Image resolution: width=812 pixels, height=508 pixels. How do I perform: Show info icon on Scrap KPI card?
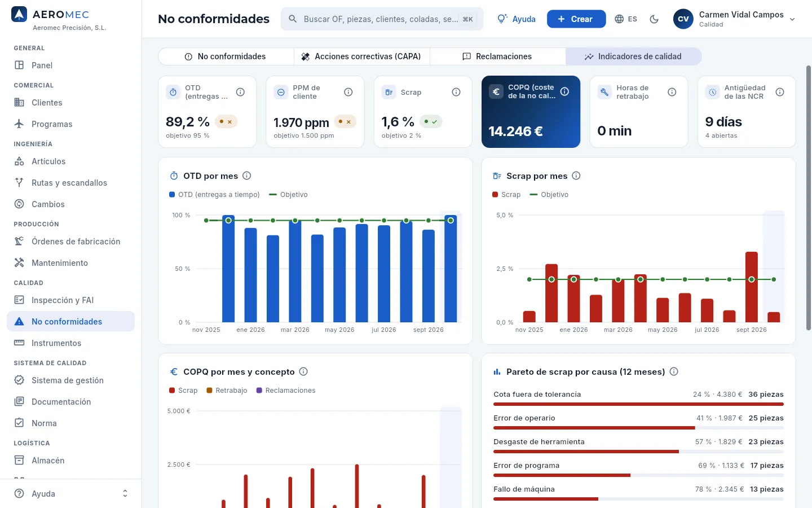pyautogui.click(x=456, y=92)
